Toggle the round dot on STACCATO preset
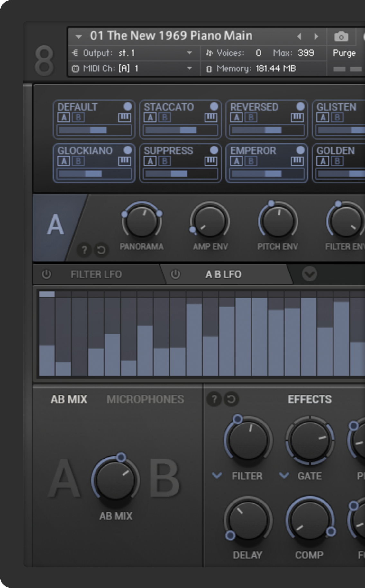 [214, 106]
